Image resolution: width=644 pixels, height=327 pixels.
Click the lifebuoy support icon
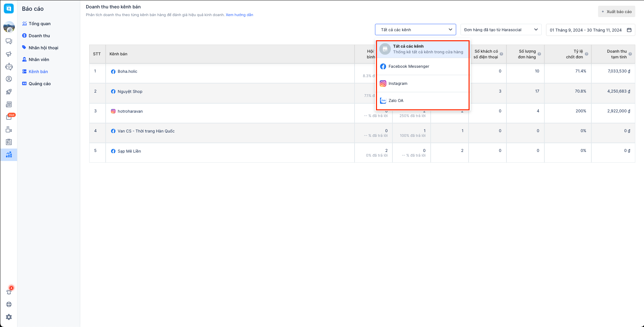pyautogui.click(x=9, y=305)
